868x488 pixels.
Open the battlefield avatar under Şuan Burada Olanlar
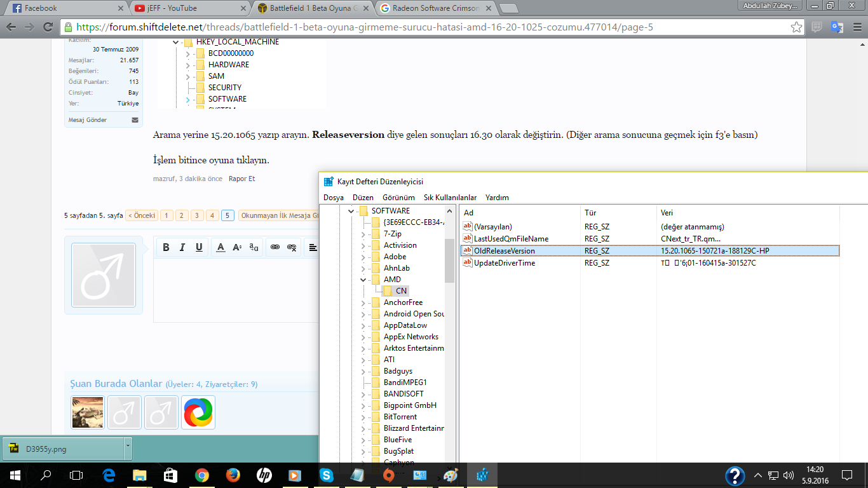(88, 412)
